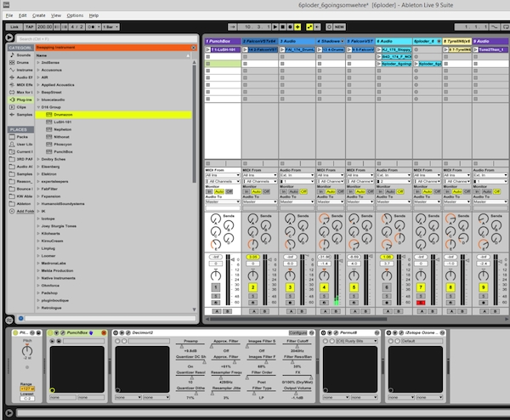Viewport: 510px width, 420px height.
Task: Open the Options menu
Action: [x=75, y=15]
